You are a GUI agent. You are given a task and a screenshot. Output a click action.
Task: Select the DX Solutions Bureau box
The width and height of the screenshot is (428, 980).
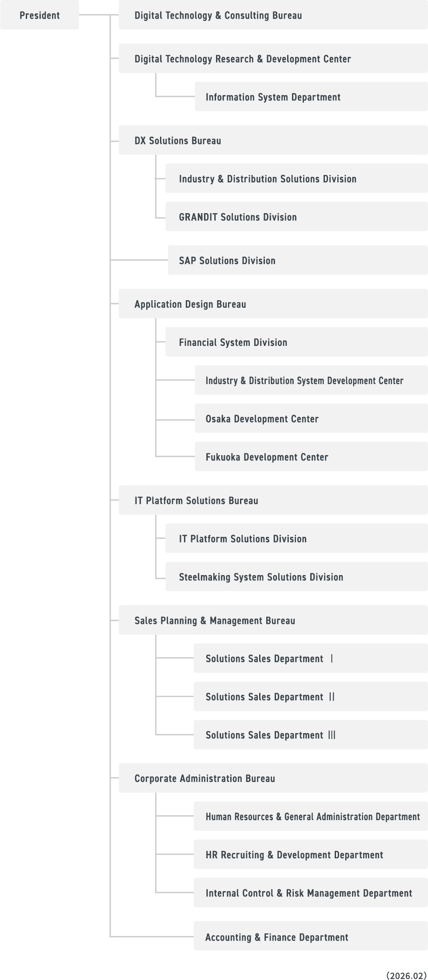pos(272,140)
